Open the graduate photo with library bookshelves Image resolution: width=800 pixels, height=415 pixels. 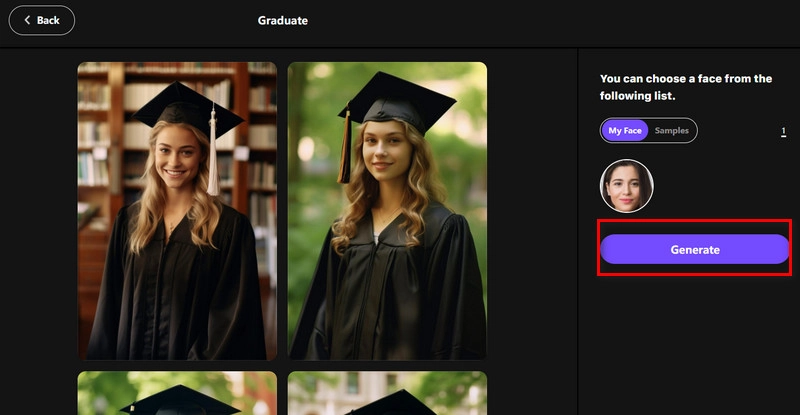[177, 211]
